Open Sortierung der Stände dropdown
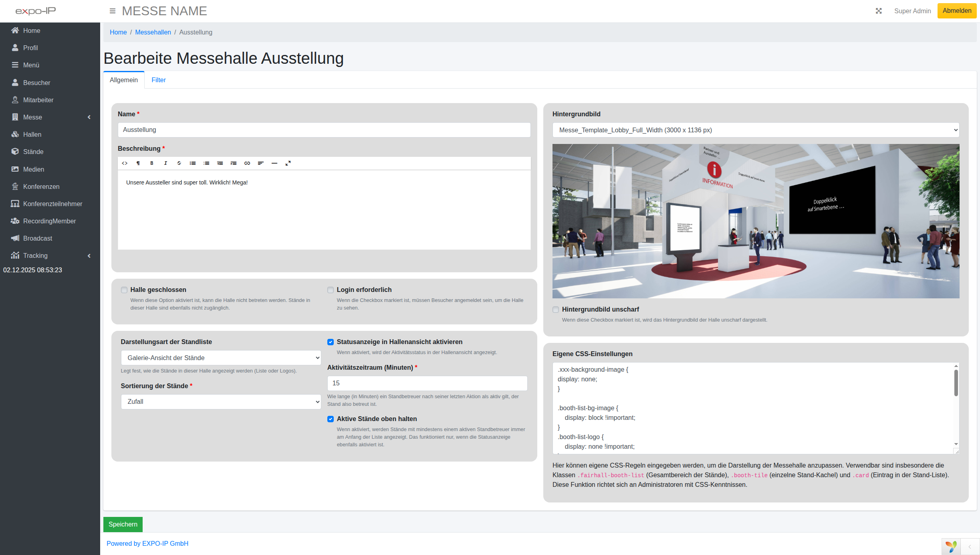980x555 pixels. [x=221, y=402]
